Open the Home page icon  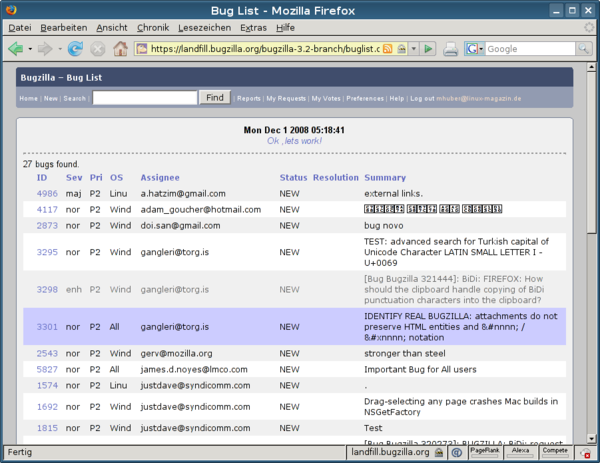point(120,49)
